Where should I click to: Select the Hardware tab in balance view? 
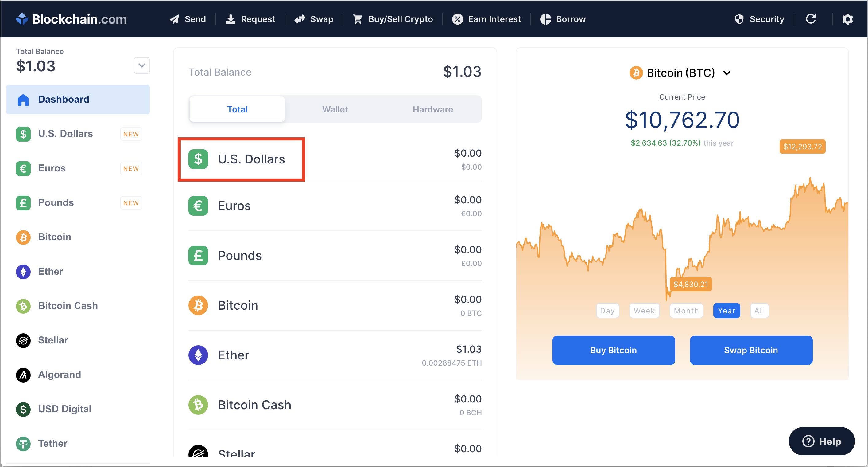point(432,109)
